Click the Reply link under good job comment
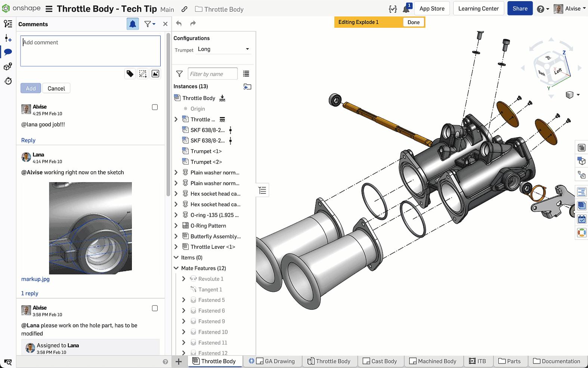The height and width of the screenshot is (368, 588). [28, 140]
